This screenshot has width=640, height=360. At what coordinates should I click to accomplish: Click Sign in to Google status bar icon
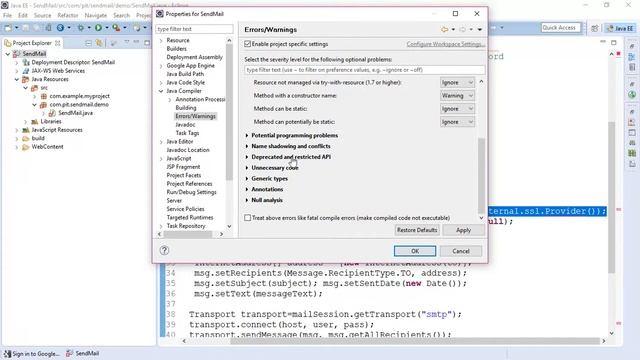pyautogui.click(x=7, y=353)
